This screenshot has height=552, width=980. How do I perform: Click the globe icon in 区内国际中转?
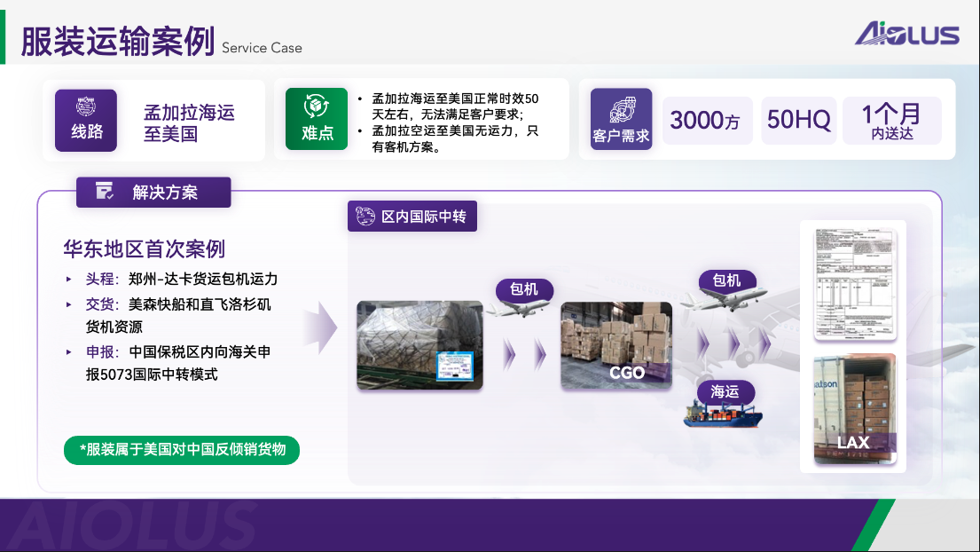(x=365, y=216)
